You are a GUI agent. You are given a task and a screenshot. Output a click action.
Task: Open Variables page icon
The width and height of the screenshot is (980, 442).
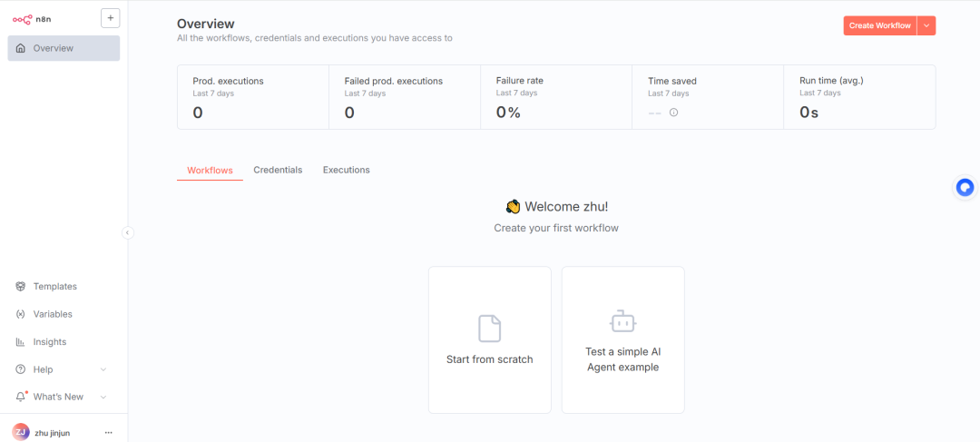[x=21, y=314]
